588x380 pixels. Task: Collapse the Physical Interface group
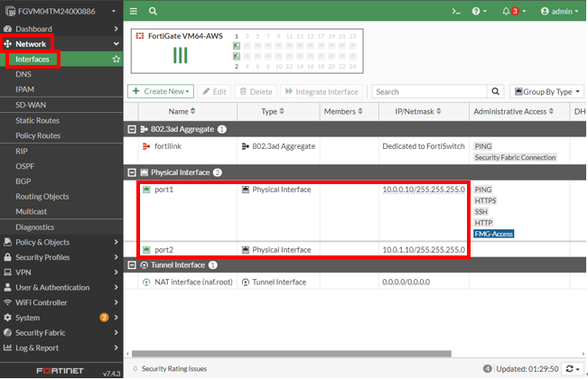click(x=132, y=172)
